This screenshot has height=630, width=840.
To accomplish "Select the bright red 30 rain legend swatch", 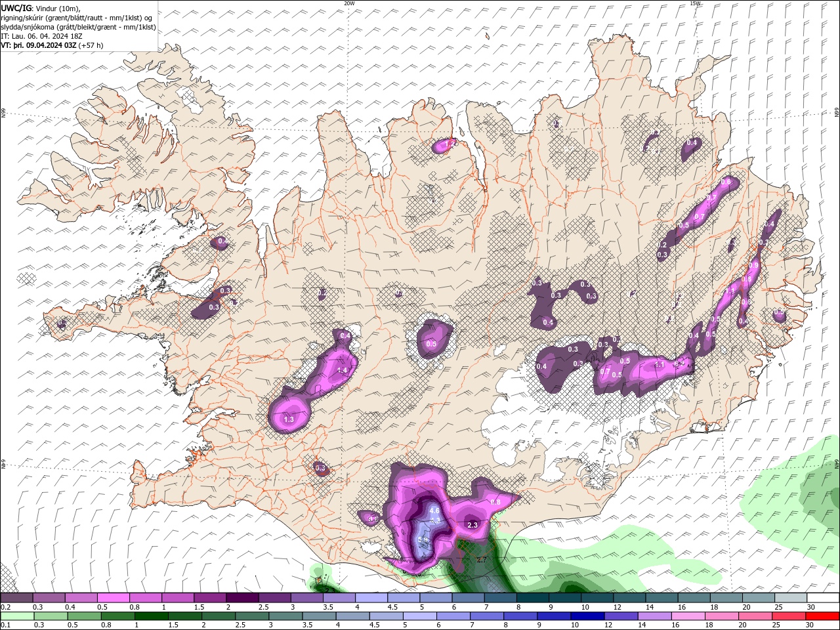I will coord(822,616).
